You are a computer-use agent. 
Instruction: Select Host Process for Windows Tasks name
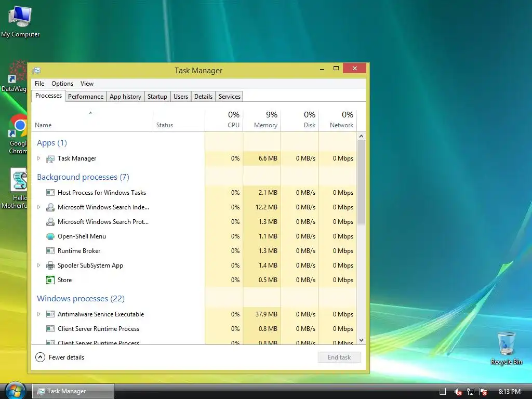[102, 193]
